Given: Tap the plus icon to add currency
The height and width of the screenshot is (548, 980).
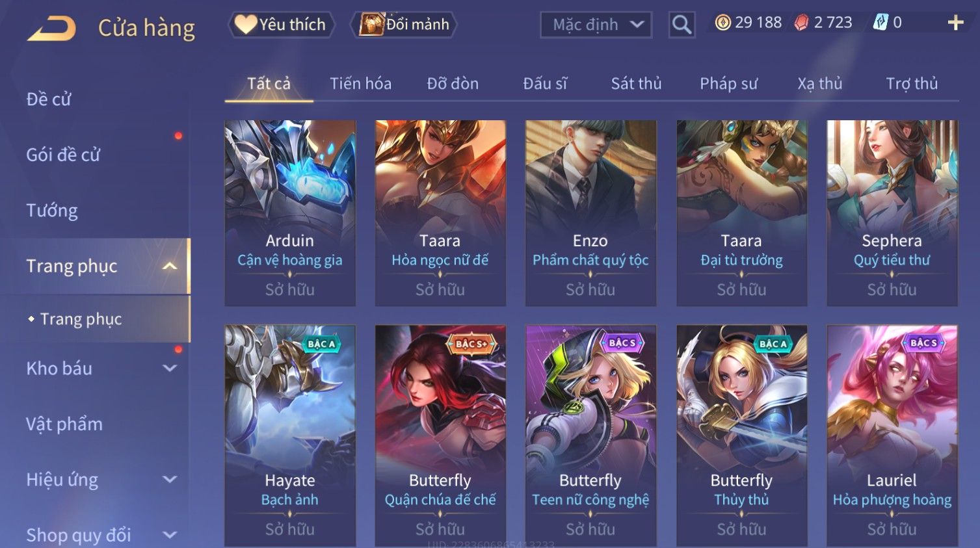Looking at the screenshot, I should [955, 23].
